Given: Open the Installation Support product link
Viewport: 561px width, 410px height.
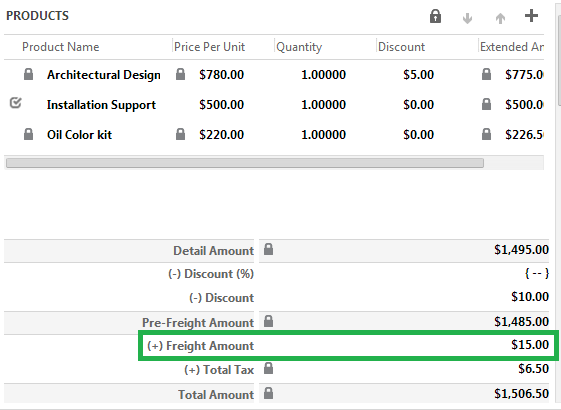Looking at the screenshot, I should (x=101, y=105).
